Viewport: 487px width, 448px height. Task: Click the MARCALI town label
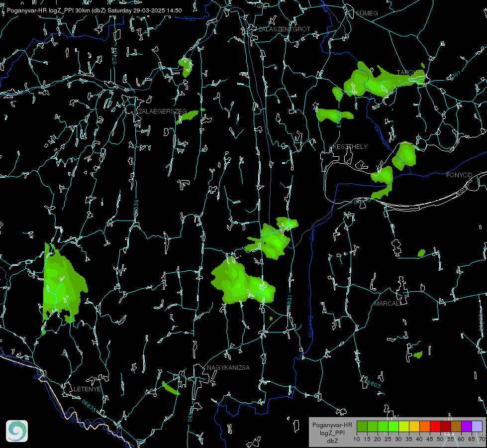pos(388,304)
